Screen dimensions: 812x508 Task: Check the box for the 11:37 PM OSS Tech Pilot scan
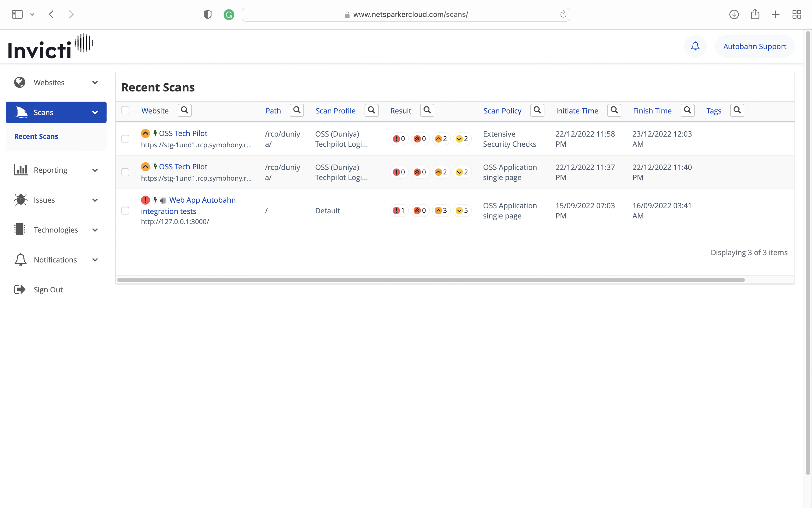[125, 172]
